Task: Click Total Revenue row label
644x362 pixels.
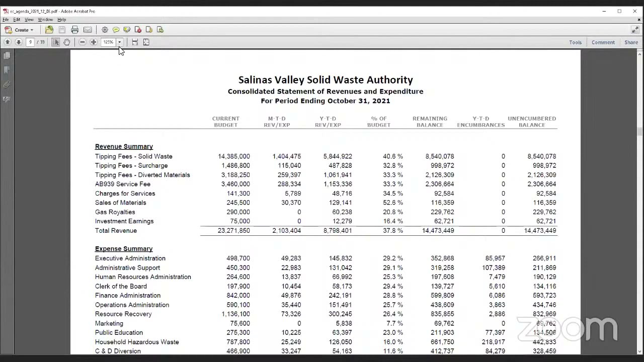Action: 116,231
